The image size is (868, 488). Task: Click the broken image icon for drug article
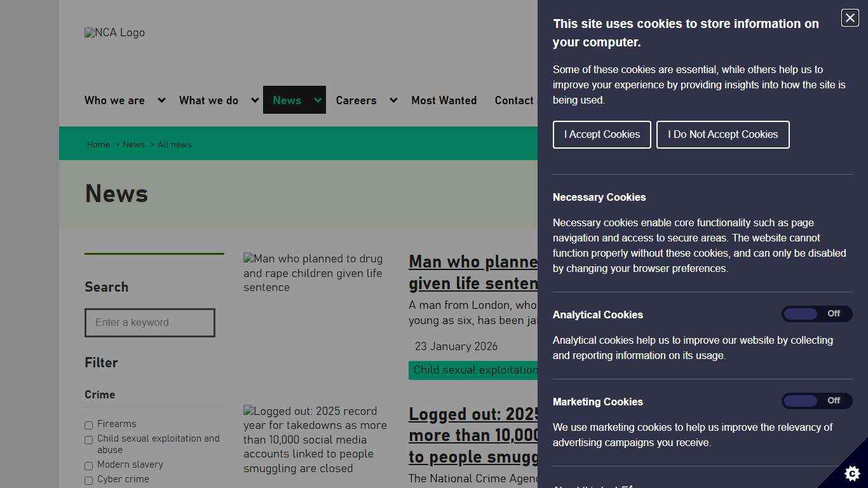[x=248, y=259]
